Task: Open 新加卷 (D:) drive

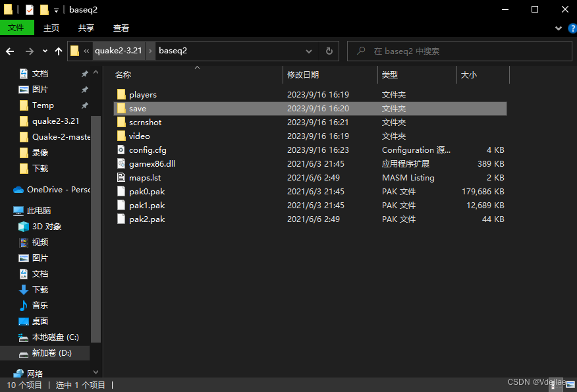Action: (x=45, y=353)
